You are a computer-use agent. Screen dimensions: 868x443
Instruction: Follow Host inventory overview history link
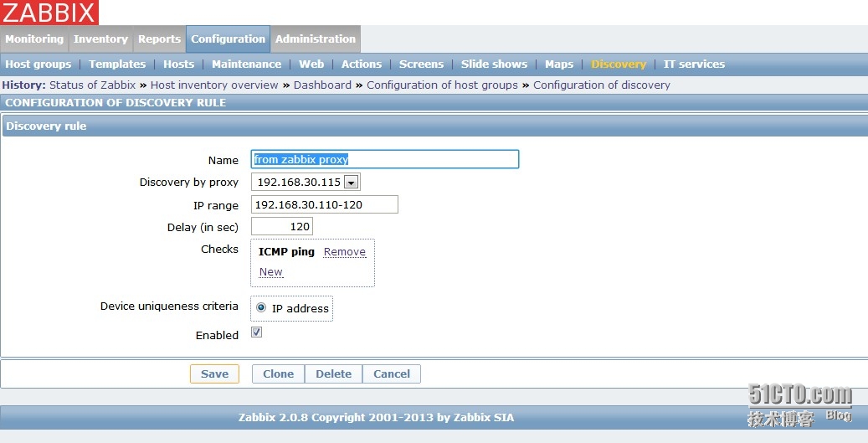click(214, 85)
